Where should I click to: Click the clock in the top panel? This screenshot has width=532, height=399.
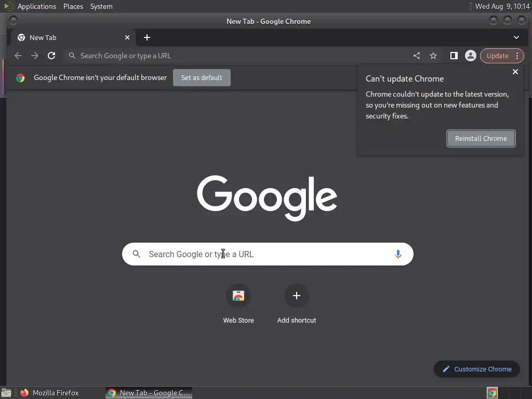(x=502, y=6)
